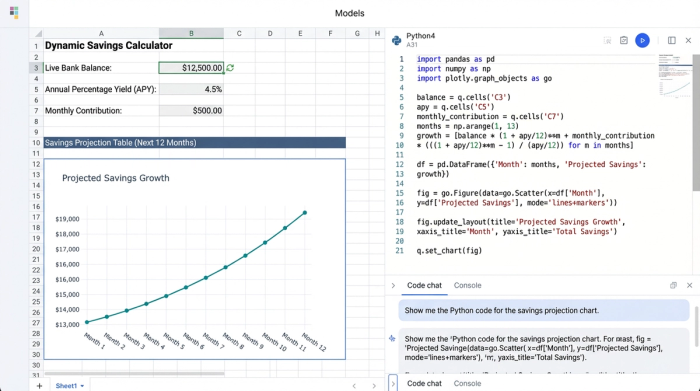
Task: Click the AI sparkle icon beside chat response
Action: (392, 339)
